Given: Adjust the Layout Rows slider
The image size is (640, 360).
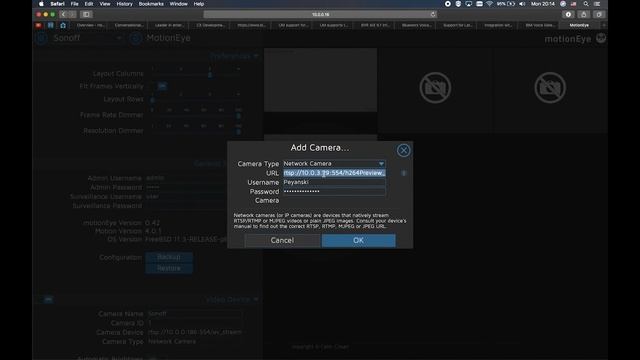Looking at the screenshot, I should tap(195, 99).
